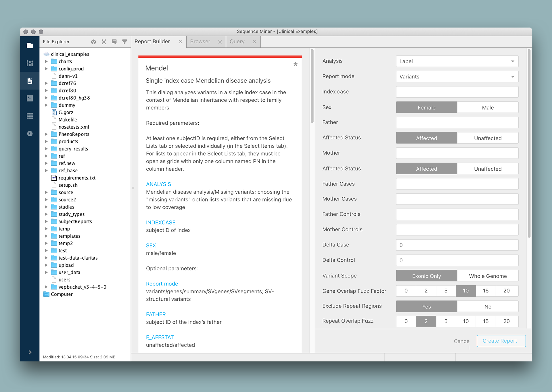This screenshot has height=392, width=552.
Task: Click the ANALYSIS link in description
Action: (x=158, y=184)
